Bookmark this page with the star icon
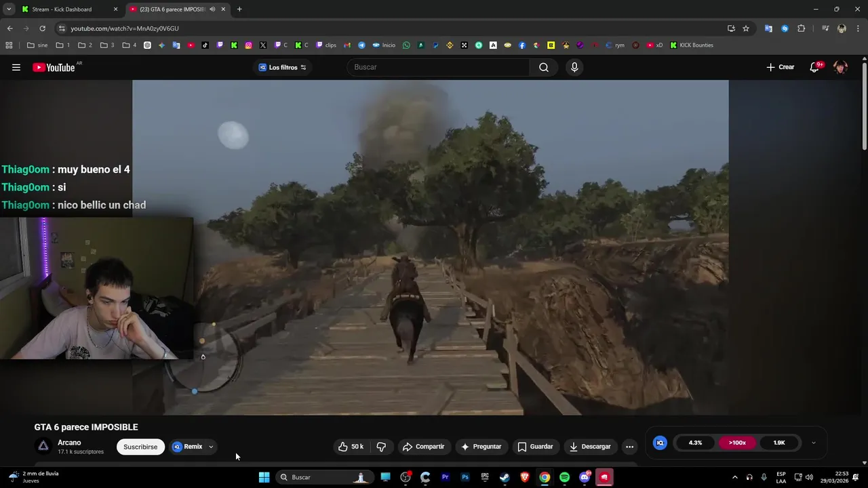Image resolution: width=868 pixels, height=488 pixels. coord(746,28)
